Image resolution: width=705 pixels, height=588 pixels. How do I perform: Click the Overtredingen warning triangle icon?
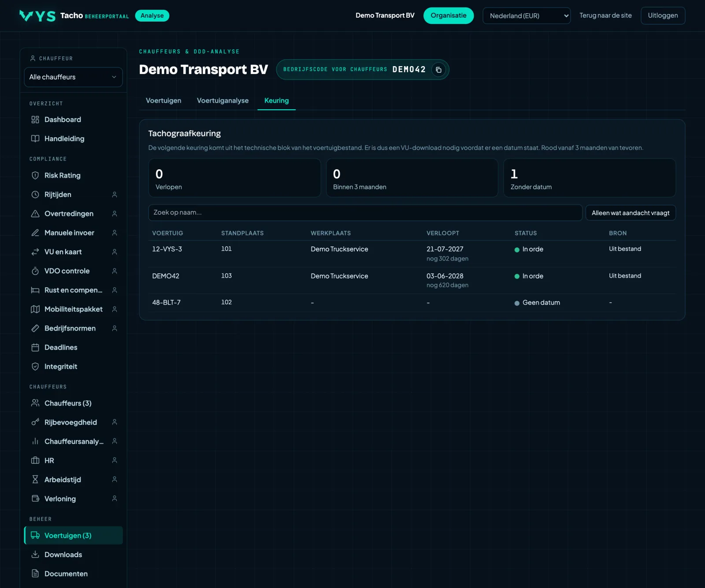click(35, 213)
